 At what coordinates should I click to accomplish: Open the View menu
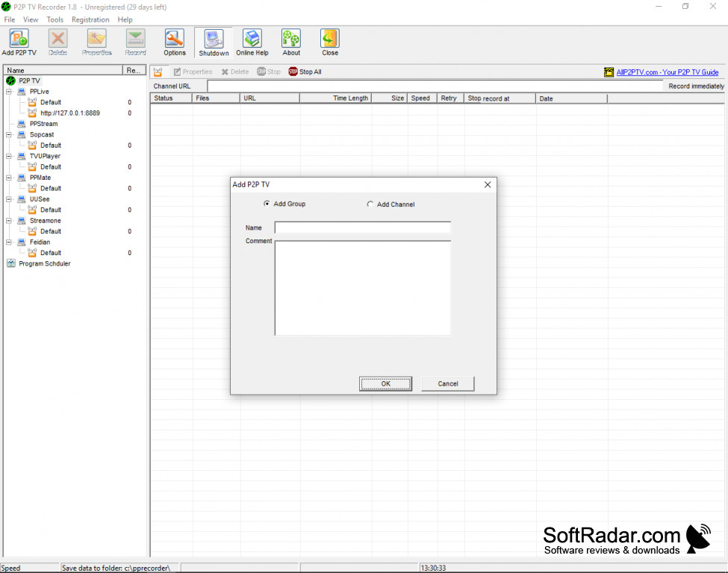[31, 19]
